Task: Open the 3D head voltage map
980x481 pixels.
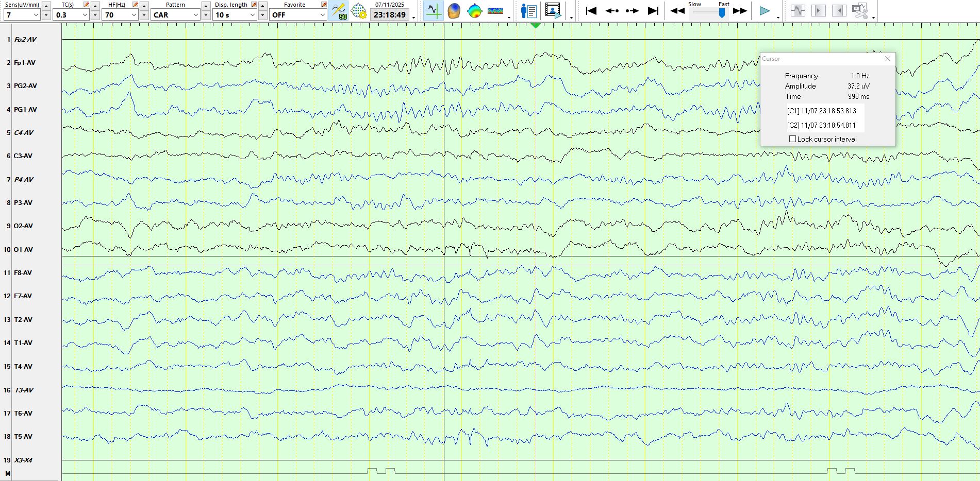Action: (x=454, y=11)
